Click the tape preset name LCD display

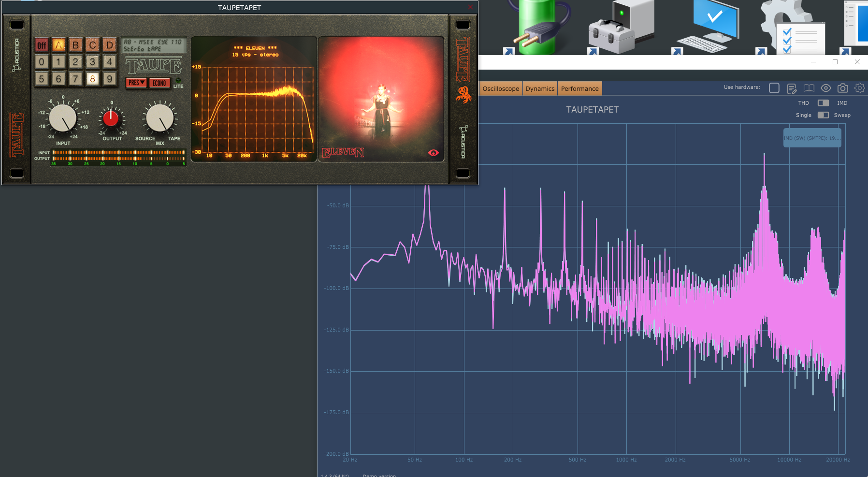coord(153,45)
